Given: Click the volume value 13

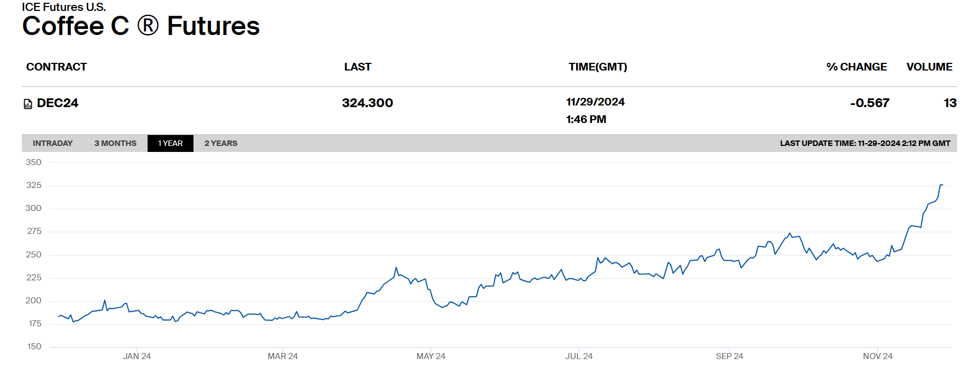Looking at the screenshot, I should coord(950,103).
